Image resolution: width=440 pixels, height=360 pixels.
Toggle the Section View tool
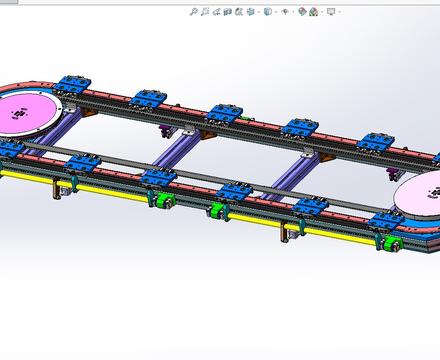(x=227, y=12)
